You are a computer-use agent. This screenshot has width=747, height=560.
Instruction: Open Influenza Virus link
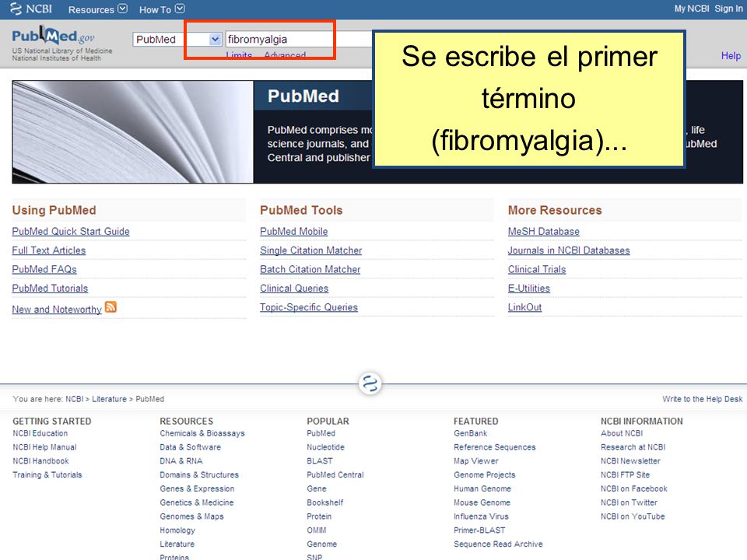[481, 516]
